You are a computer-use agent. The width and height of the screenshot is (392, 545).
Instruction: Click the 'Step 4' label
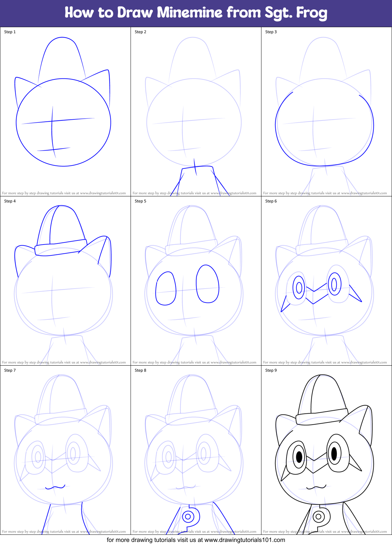[x=10, y=201]
